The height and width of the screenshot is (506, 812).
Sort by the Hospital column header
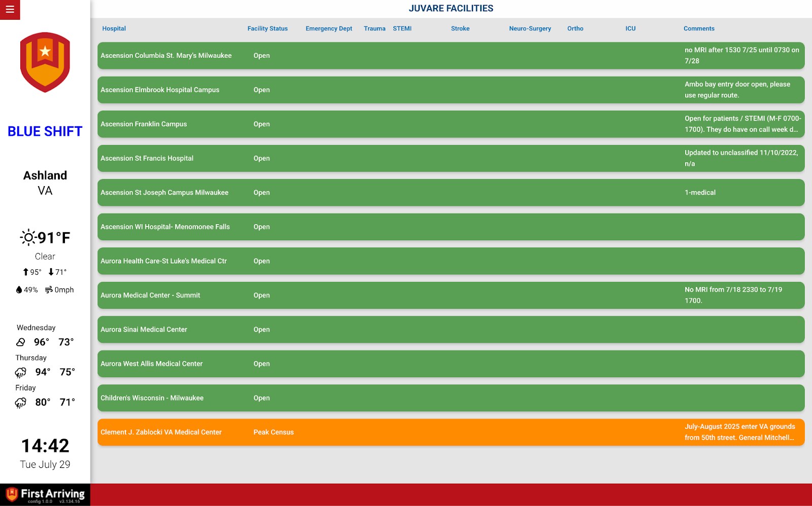coord(114,29)
